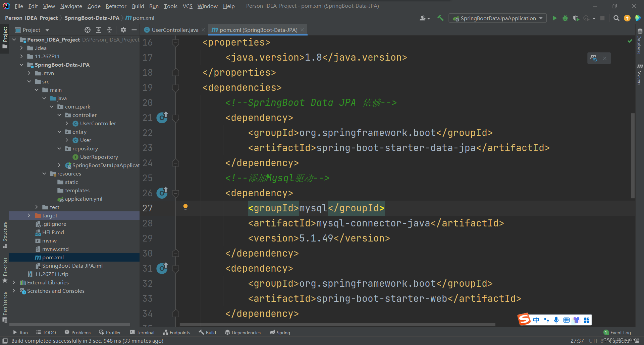Click the horizontal editor scrollbar
Image resolution: width=644 pixels, height=345 pixels.
pyautogui.click(x=337, y=324)
